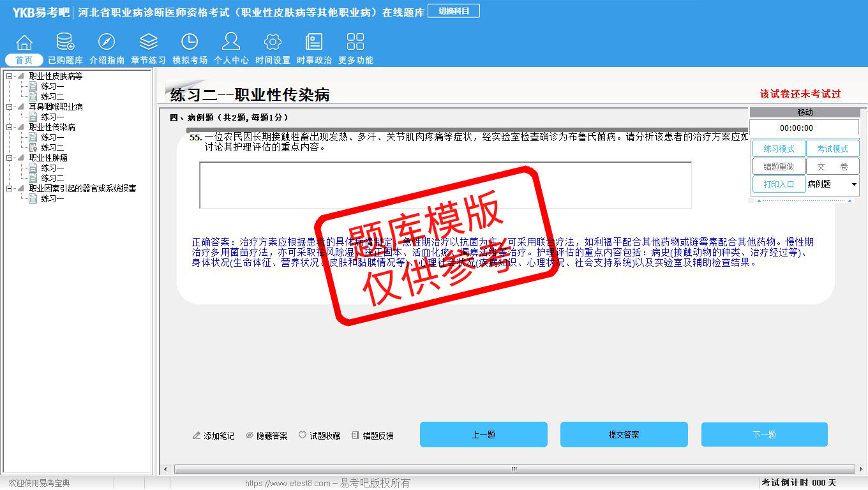
Task: Open the 时事政治 news icon
Action: pos(314,42)
